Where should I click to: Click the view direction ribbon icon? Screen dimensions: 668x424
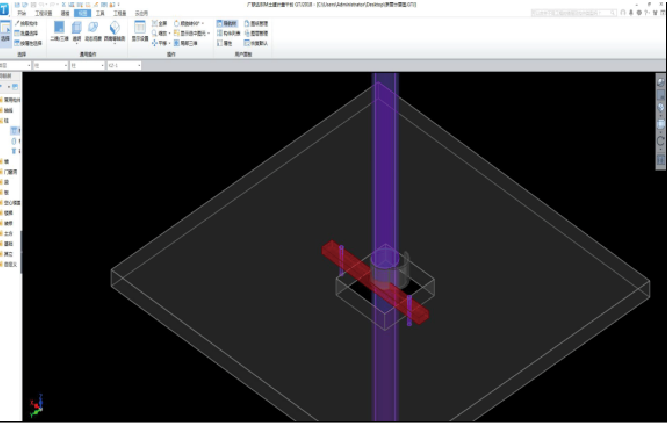(114, 32)
